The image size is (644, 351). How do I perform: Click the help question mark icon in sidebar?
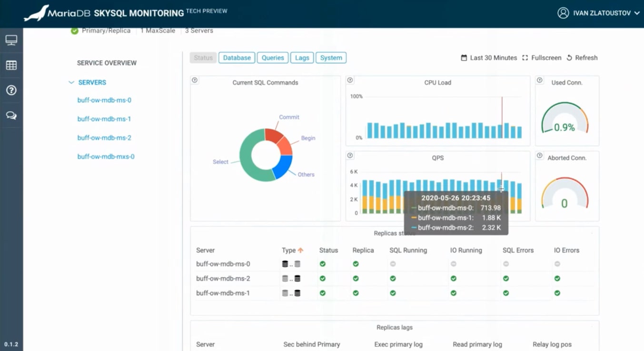(x=11, y=90)
